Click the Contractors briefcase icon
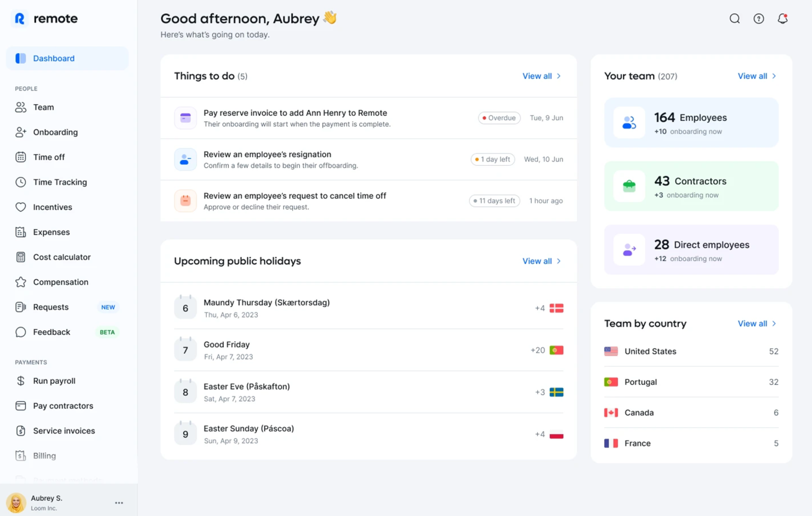The width and height of the screenshot is (812, 516). [x=629, y=186]
